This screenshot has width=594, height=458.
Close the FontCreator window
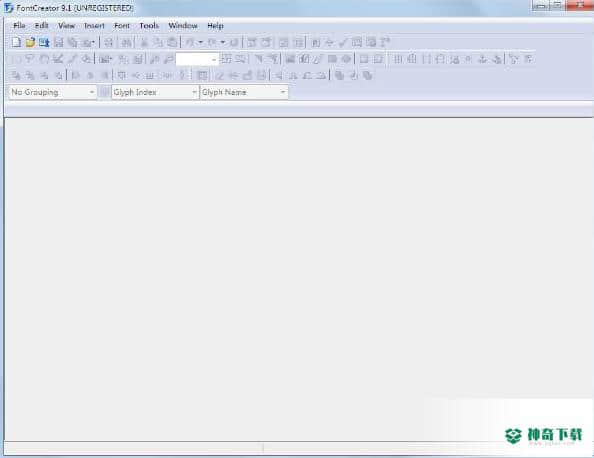click(580, 5)
